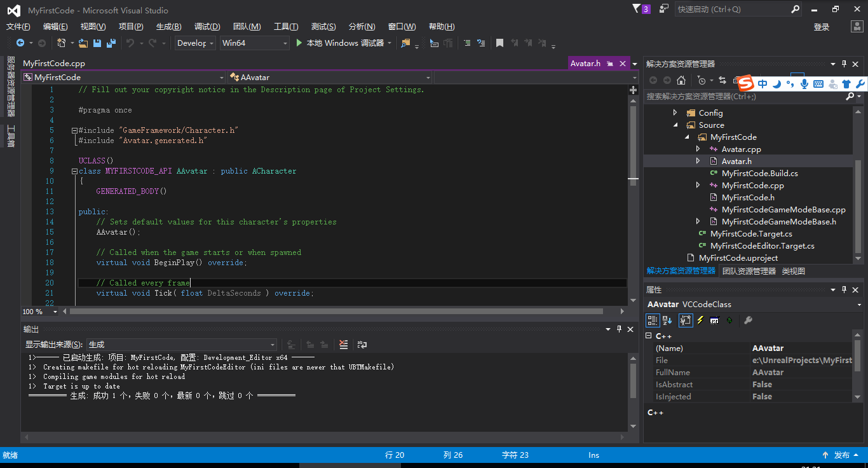The width and height of the screenshot is (868, 468).
Task: Toggle Sogou Chinese/English input mode
Action: 763,83
